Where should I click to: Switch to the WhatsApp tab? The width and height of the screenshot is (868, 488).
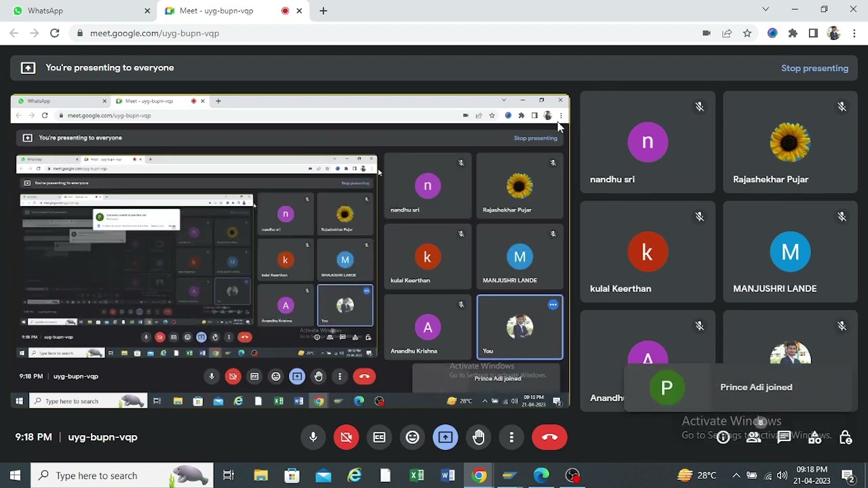point(78,10)
